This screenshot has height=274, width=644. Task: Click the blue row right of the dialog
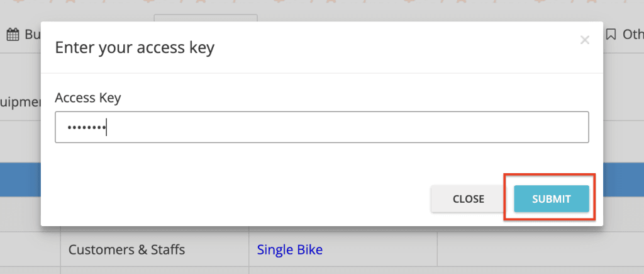[x=623, y=179]
